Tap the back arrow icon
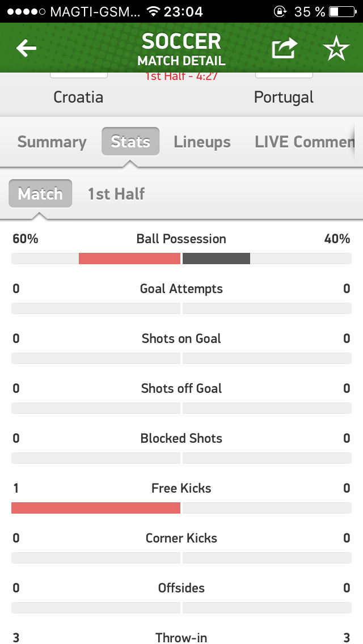 tap(26, 49)
